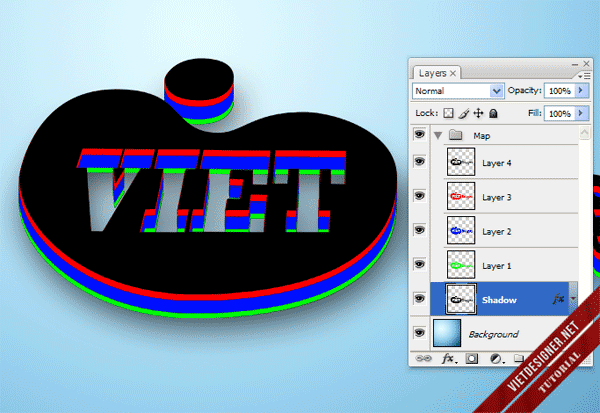Hide Layer 4 with its eye icon
The width and height of the screenshot is (600, 413).
click(419, 162)
